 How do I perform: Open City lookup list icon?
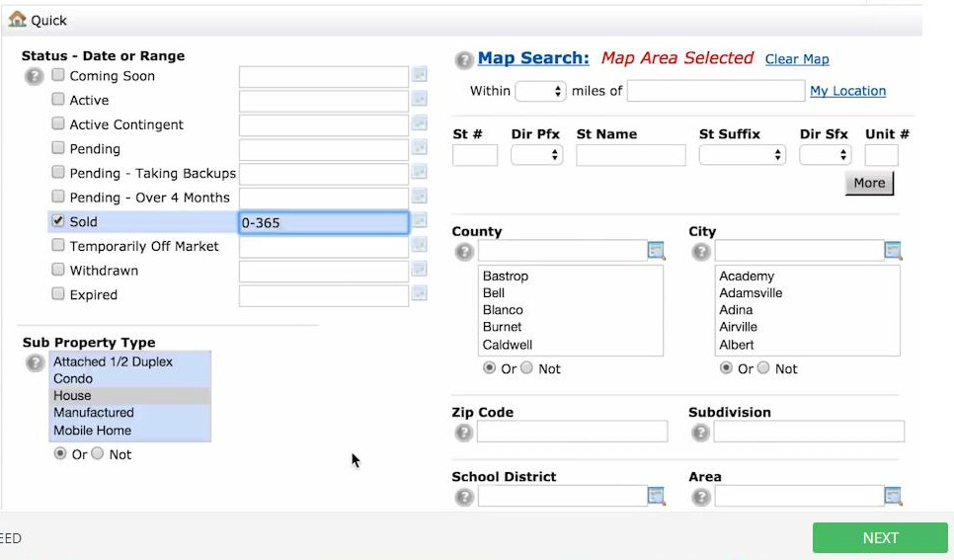point(893,251)
